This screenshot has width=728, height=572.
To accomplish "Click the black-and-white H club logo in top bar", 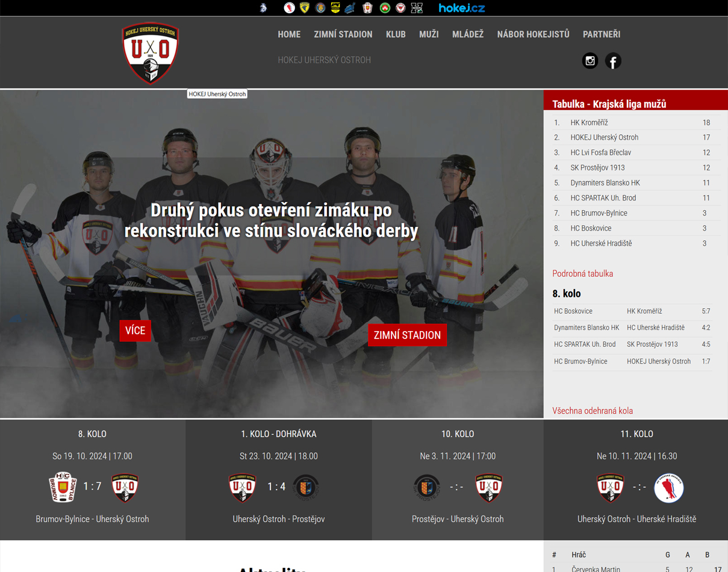I will pos(417,8).
